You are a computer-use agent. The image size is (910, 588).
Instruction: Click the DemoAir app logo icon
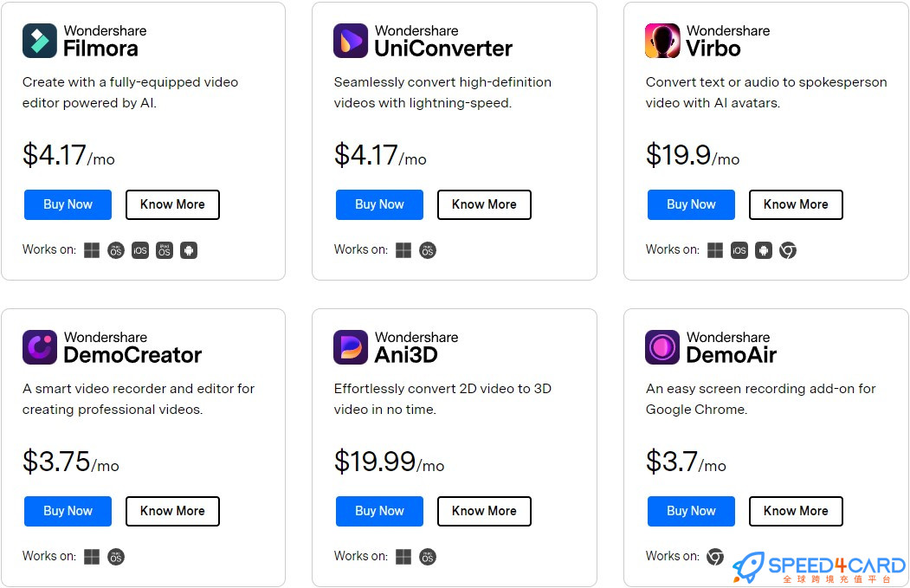point(662,347)
